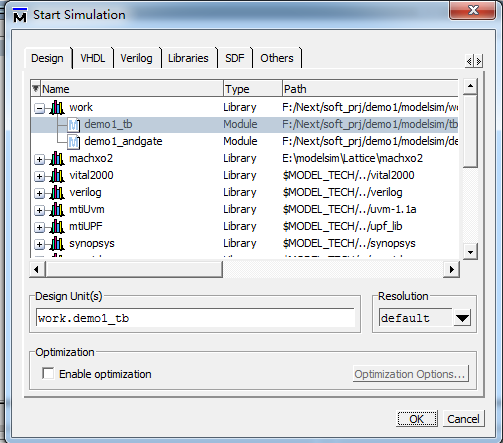Switch to the VHDL tab
Viewport: 503px width, 443px height.
pos(93,58)
